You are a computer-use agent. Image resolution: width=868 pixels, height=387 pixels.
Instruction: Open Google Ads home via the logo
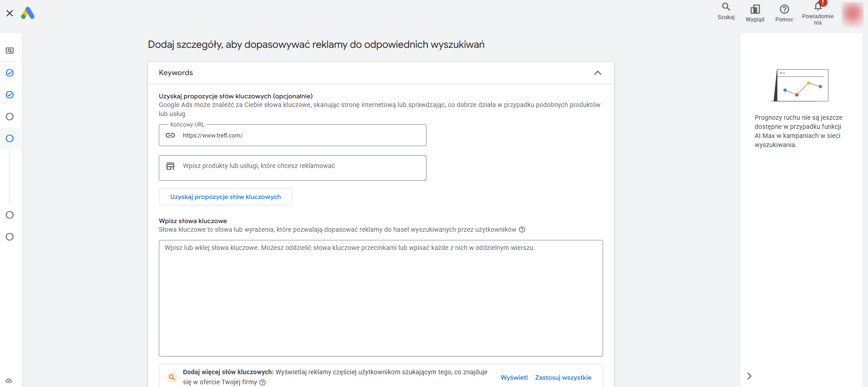click(28, 13)
